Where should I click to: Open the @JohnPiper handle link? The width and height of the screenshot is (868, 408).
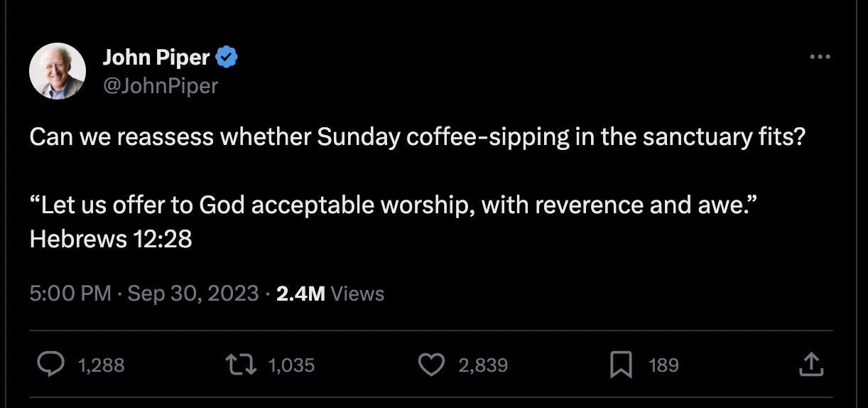tap(161, 86)
